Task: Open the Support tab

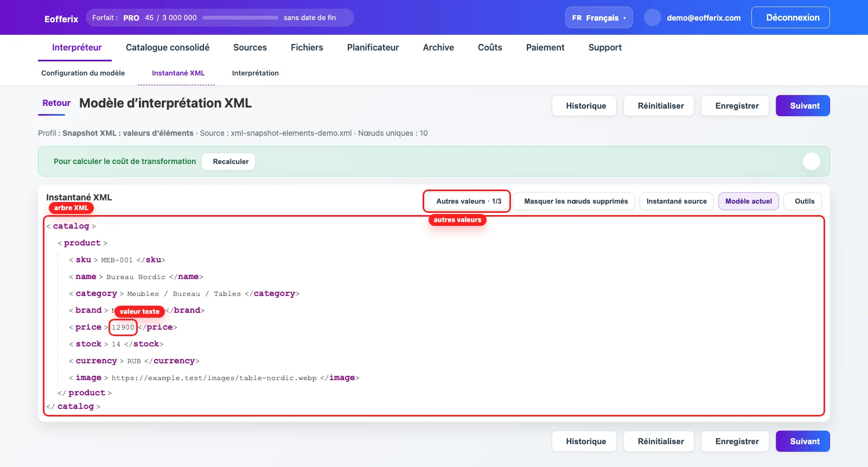Action: 605,47
